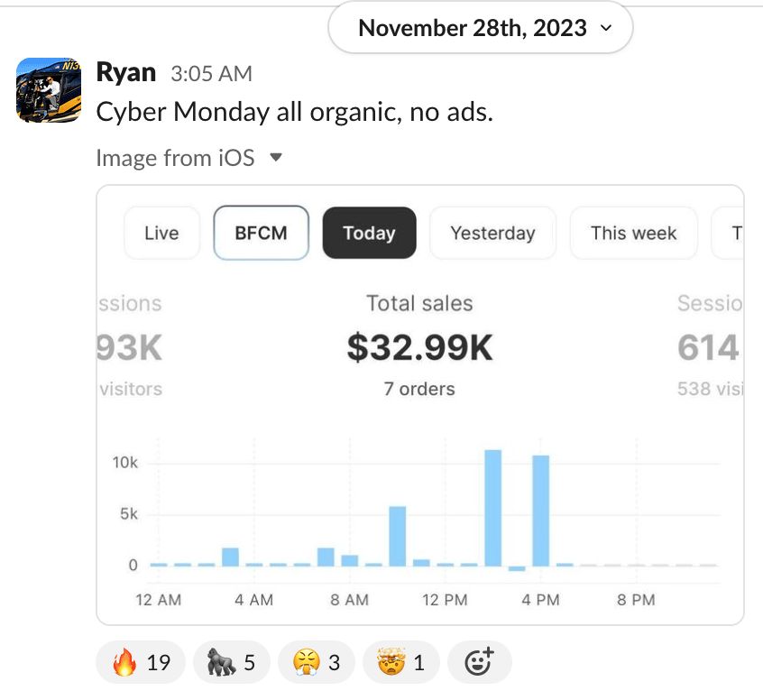The width and height of the screenshot is (763, 700).
Task: Click the 3:05 AM message timestamp
Action: pos(211,74)
